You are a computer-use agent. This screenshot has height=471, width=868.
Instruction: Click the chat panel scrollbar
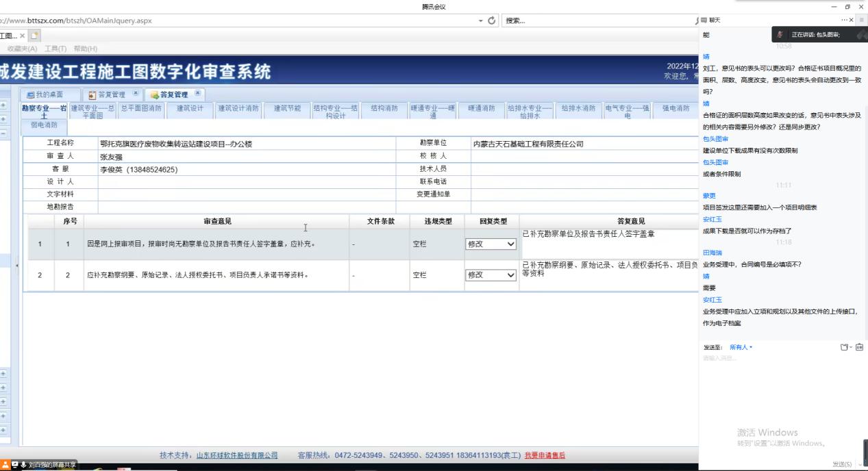pyautogui.click(x=865, y=205)
